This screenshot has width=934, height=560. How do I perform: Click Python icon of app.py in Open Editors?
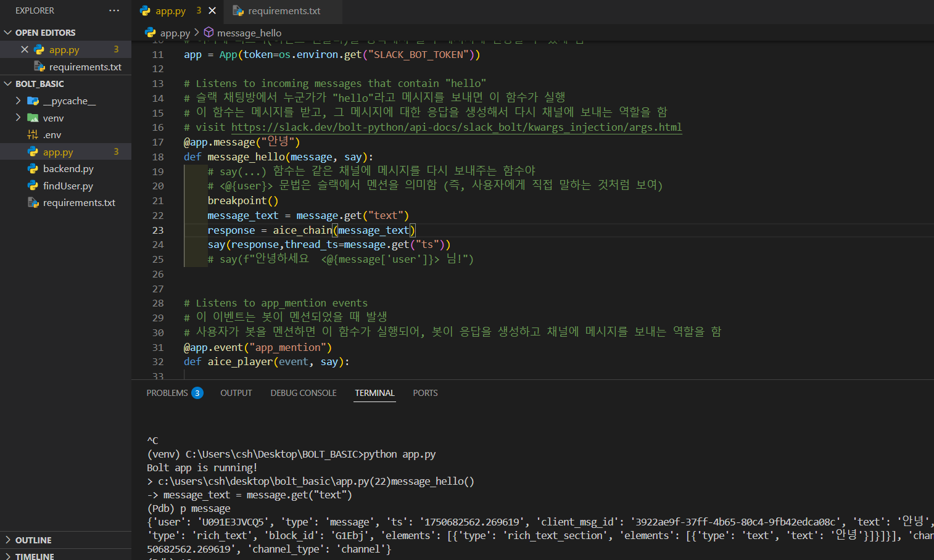click(x=39, y=49)
